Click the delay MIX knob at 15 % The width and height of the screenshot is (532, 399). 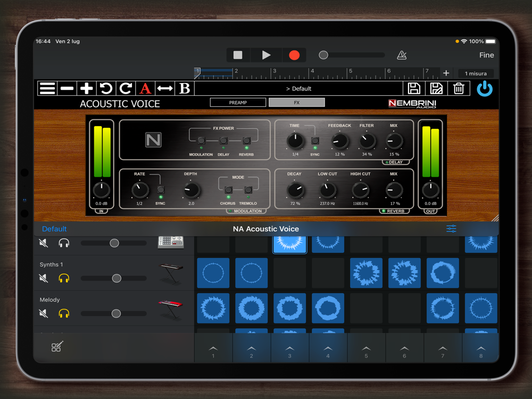coord(394,141)
